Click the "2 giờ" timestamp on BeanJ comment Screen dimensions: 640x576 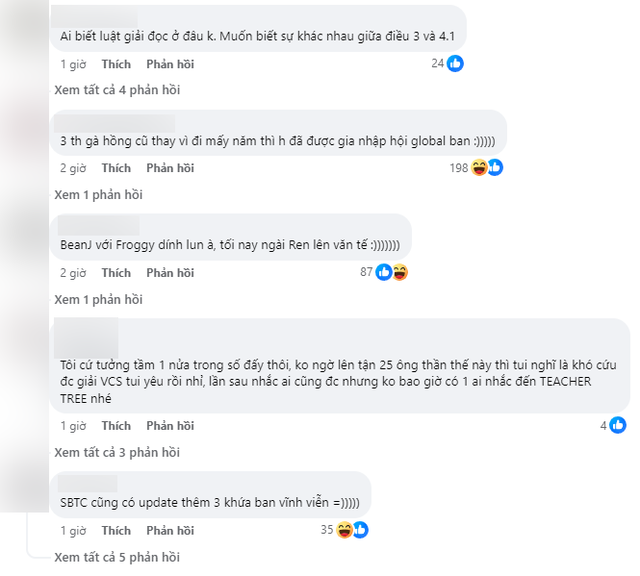coord(73,273)
